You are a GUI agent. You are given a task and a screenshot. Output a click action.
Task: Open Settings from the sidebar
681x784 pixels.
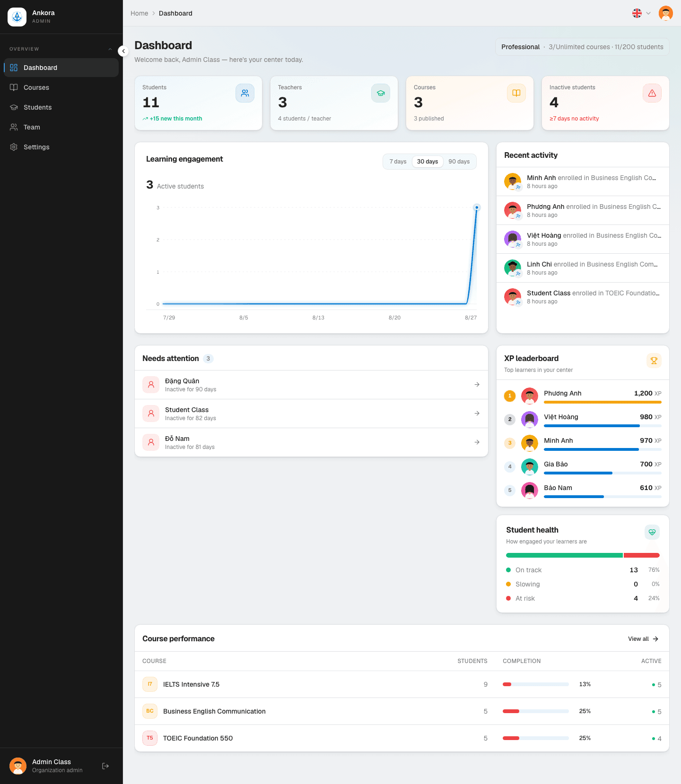click(61, 147)
